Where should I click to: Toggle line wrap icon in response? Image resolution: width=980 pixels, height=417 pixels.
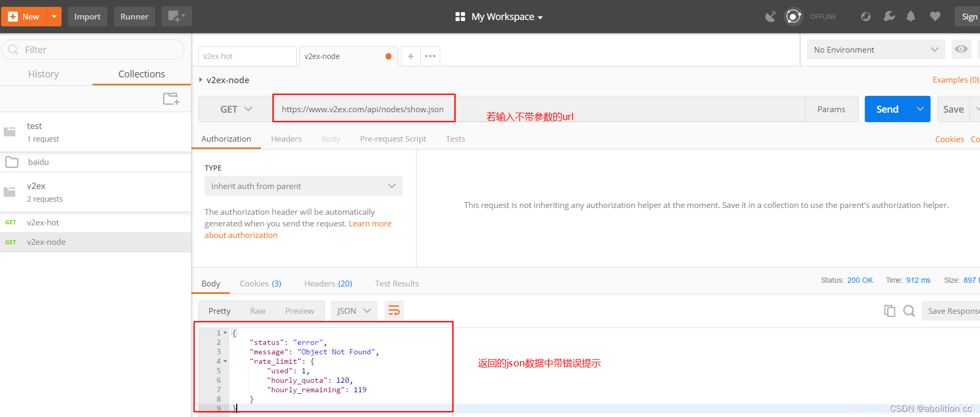click(394, 311)
